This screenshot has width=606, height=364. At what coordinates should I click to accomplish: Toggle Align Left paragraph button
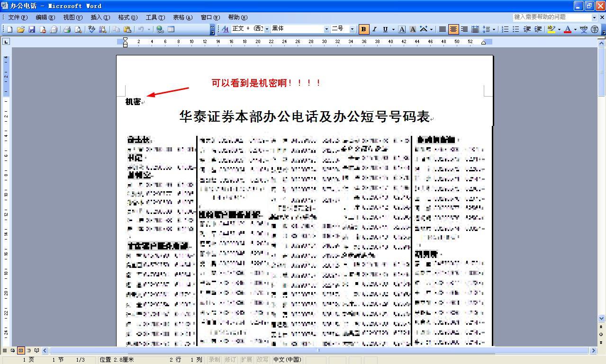click(x=442, y=29)
